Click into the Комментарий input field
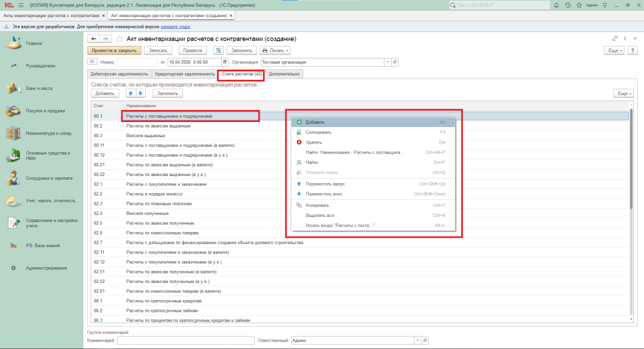This screenshot has height=349, width=644. (x=185, y=340)
